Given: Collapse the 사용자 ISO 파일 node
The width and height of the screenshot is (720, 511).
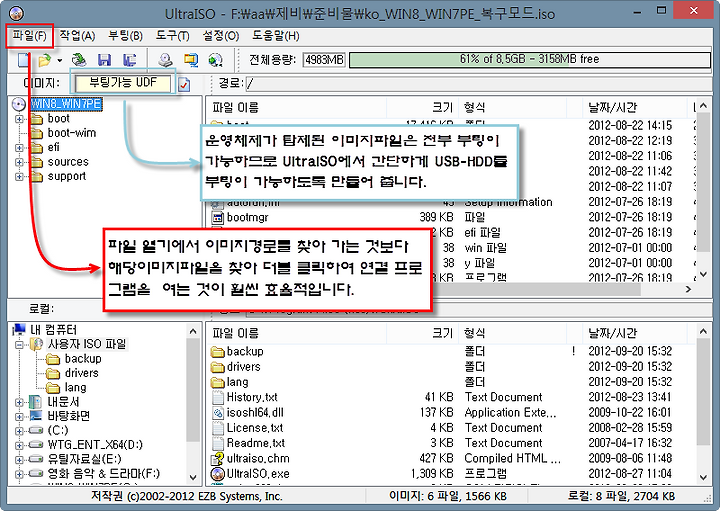Looking at the screenshot, I should pyautogui.click(x=19, y=344).
